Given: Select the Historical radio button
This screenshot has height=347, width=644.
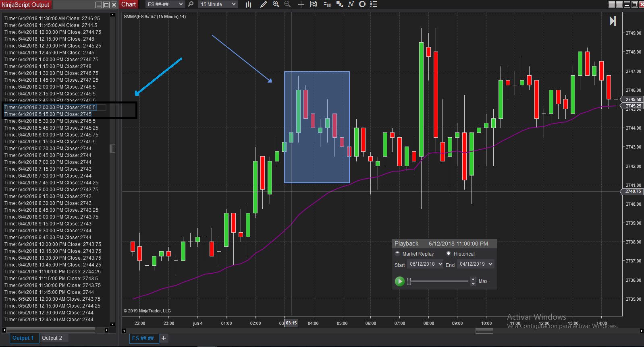Looking at the screenshot, I should pyautogui.click(x=449, y=254).
